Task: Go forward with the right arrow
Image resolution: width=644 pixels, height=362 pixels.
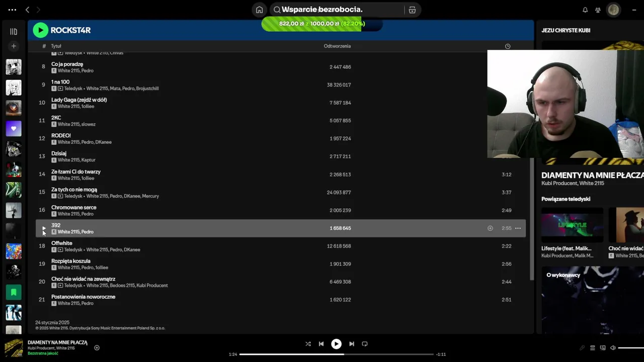Action: 38,10
